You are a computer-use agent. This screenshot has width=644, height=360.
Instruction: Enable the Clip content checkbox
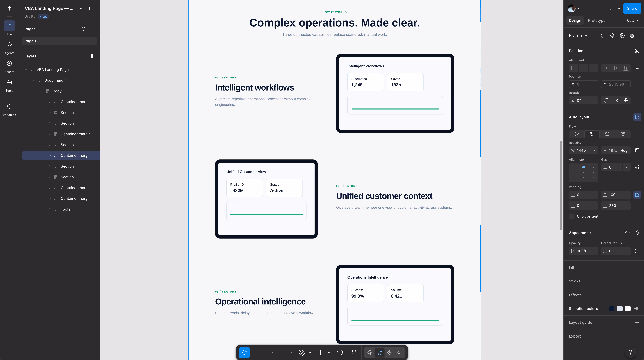[572, 216]
